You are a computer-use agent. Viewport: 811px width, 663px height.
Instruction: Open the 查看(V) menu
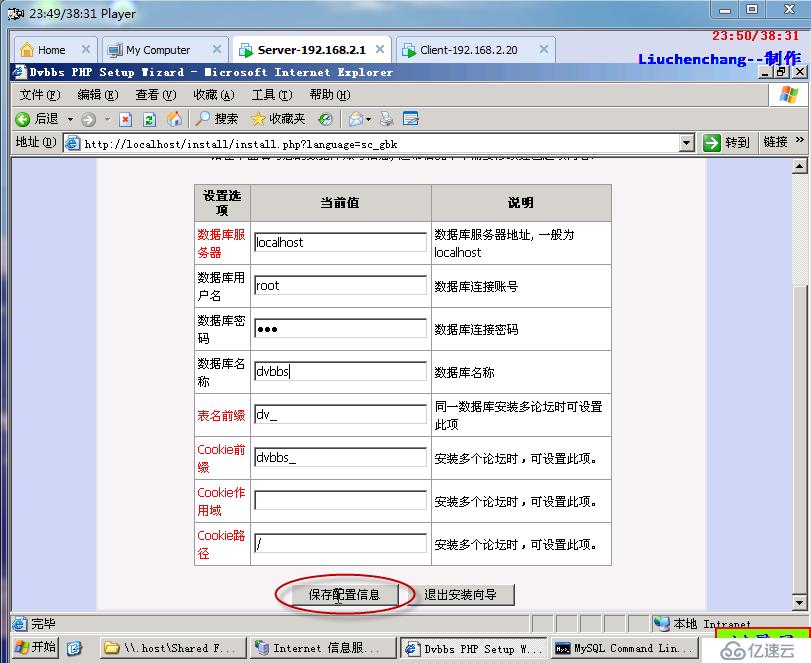(x=156, y=95)
